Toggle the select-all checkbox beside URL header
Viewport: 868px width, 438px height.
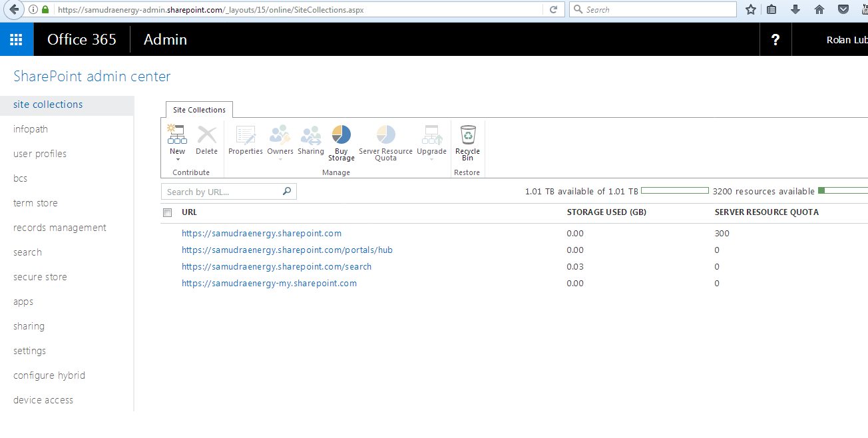click(167, 213)
